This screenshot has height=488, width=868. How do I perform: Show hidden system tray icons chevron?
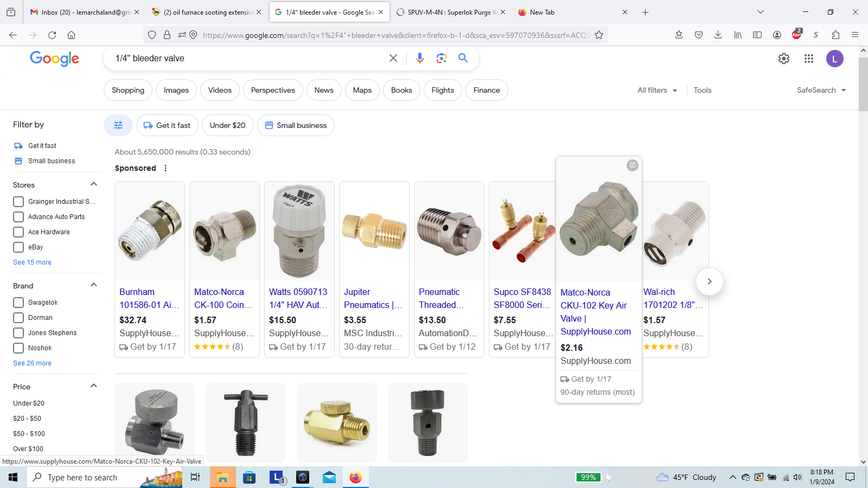point(732,477)
